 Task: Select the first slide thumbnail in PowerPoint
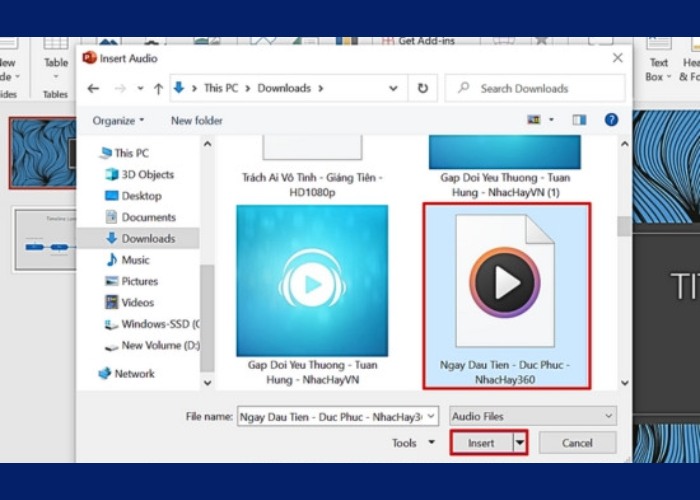pos(43,153)
